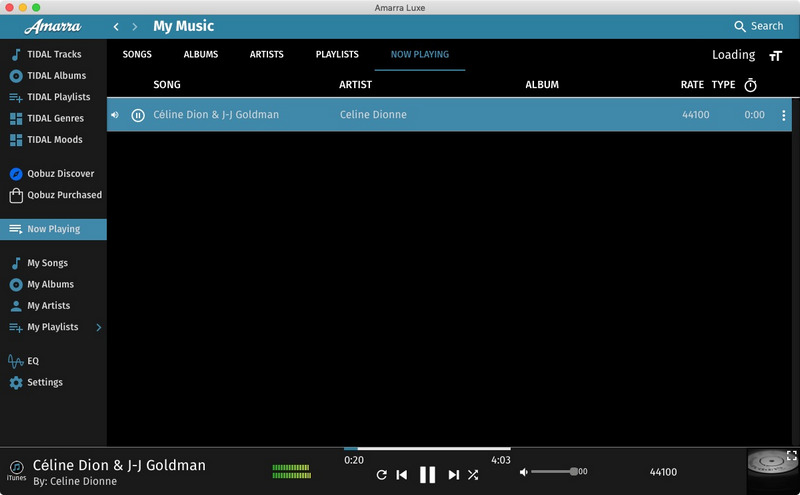Toggle repeat in the player bar
This screenshot has height=495, width=800.
[381, 475]
